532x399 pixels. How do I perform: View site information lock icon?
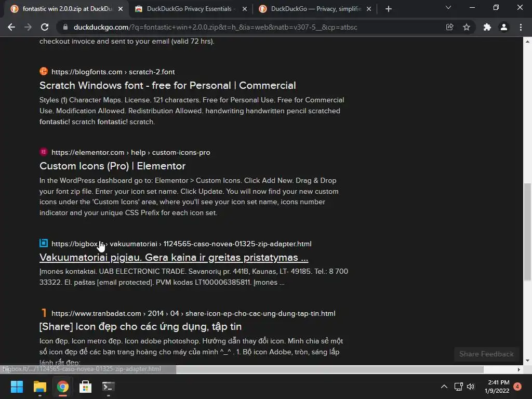pos(65,27)
